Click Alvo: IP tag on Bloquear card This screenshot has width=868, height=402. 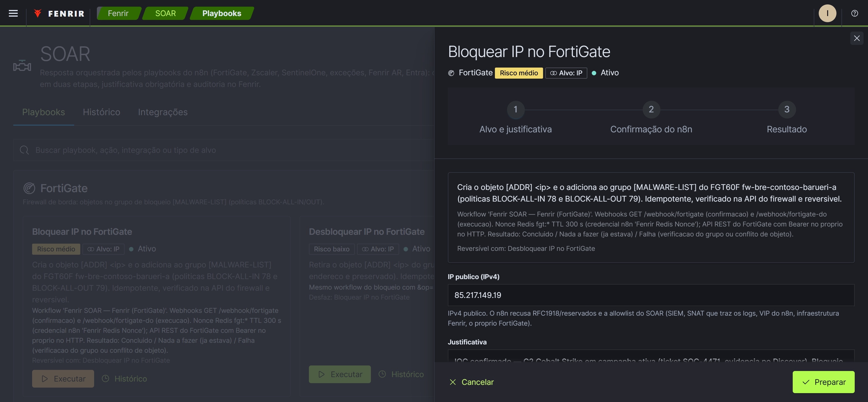[104, 249]
